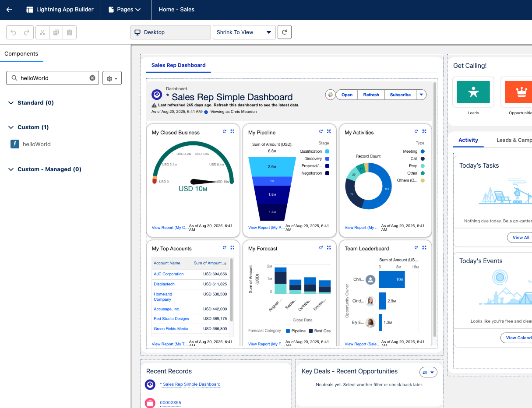The image size is (532, 408).
Task: Open View Report link under My Pipeline
Action: [x=266, y=228]
